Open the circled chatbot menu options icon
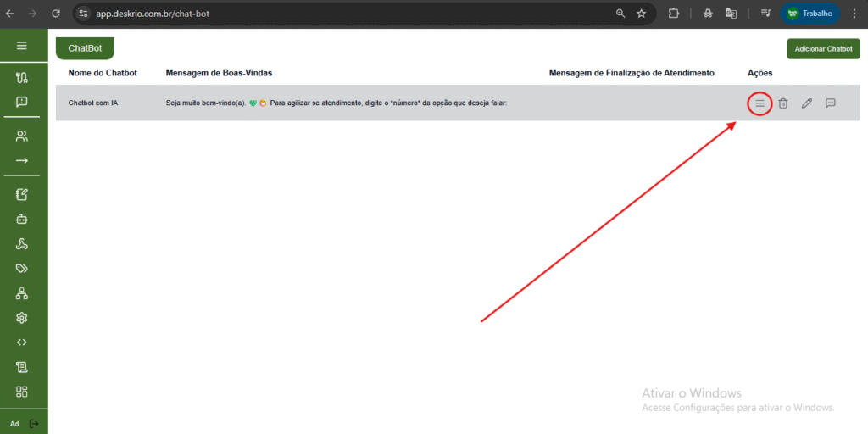The width and height of the screenshot is (868, 434). tap(759, 103)
